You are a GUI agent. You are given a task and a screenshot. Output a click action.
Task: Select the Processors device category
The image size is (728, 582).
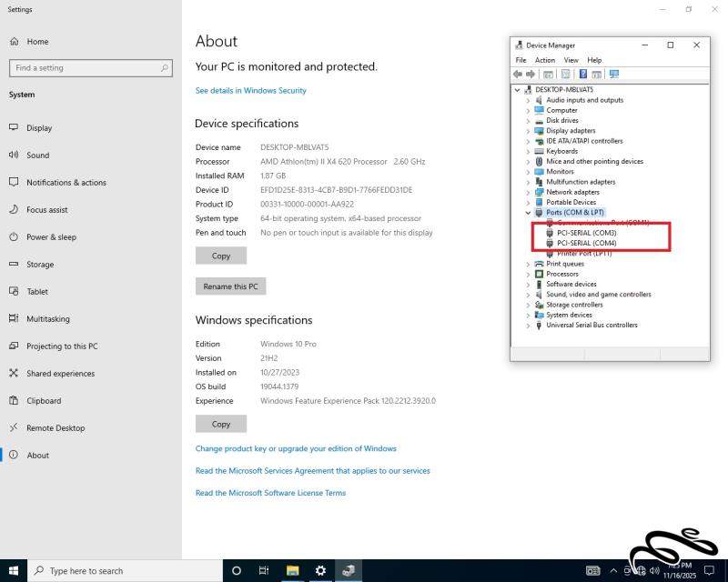(561, 274)
